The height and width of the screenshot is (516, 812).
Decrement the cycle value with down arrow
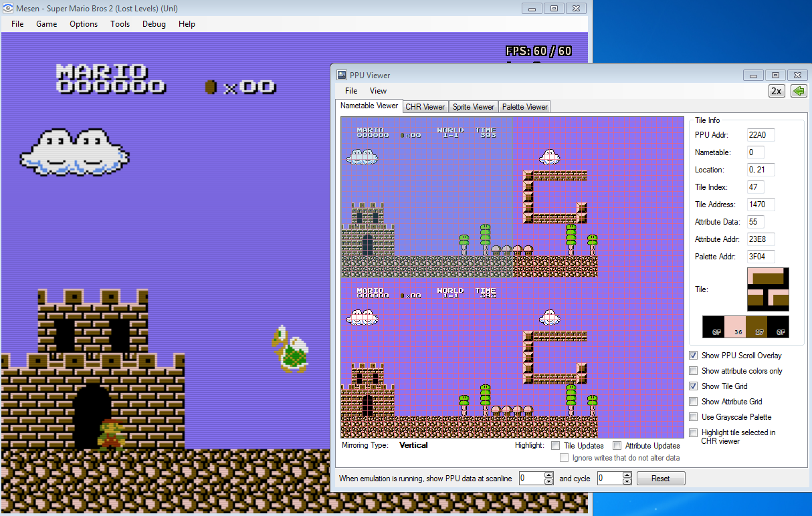(627, 482)
